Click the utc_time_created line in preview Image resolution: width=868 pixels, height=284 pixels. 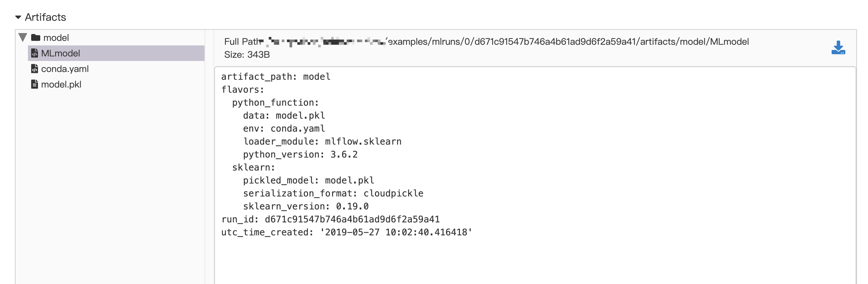click(346, 232)
